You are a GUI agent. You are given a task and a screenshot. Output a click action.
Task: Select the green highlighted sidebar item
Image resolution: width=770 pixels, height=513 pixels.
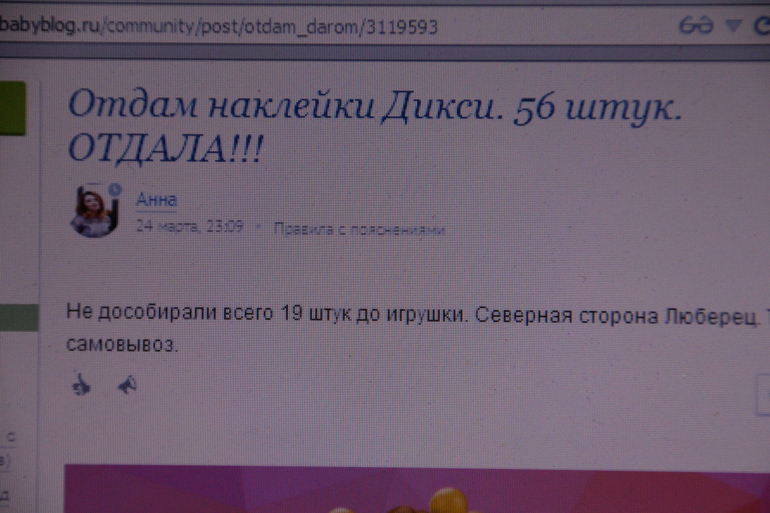pyautogui.click(x=18, y=317)
